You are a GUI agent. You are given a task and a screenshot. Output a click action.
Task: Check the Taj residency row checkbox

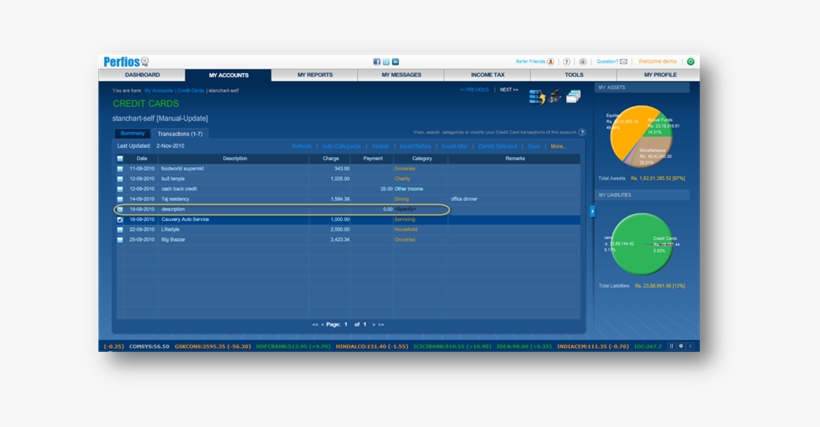pyautogui.click(x=120, y=199)
